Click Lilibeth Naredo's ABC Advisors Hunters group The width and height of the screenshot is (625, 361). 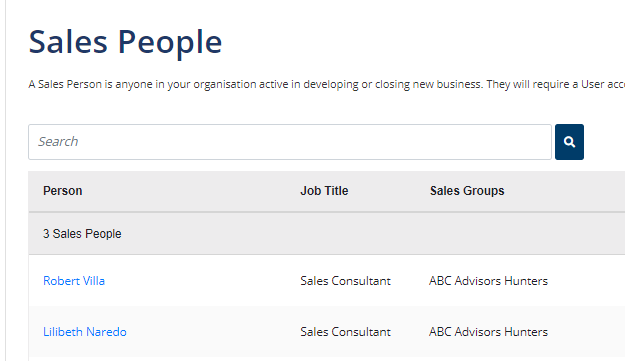coord(488,332)
